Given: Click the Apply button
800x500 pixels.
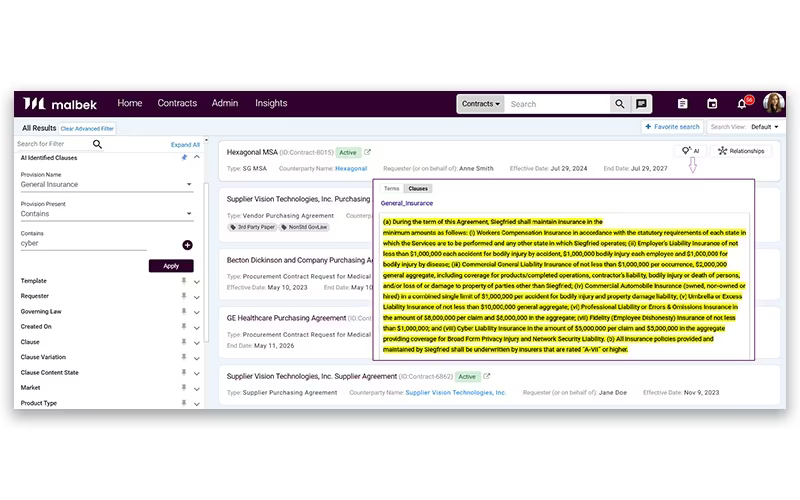Looking at the screenshot, I should (171, 266).
